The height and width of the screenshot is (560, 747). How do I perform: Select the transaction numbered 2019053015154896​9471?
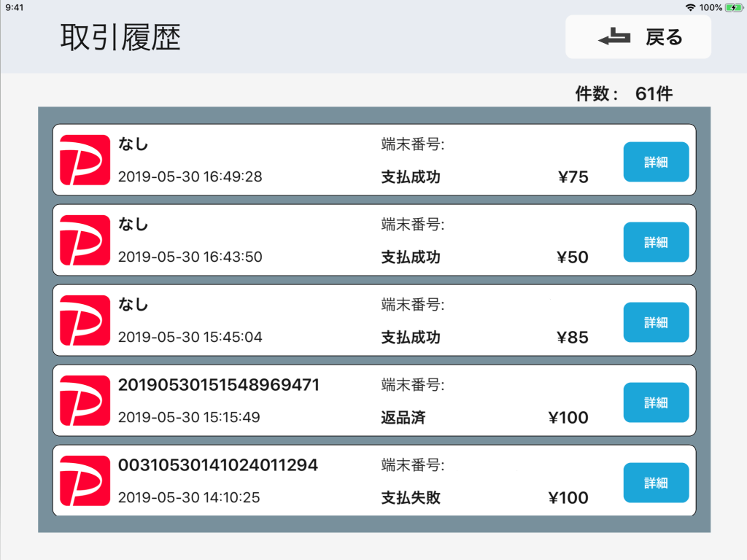coord(219,385)
